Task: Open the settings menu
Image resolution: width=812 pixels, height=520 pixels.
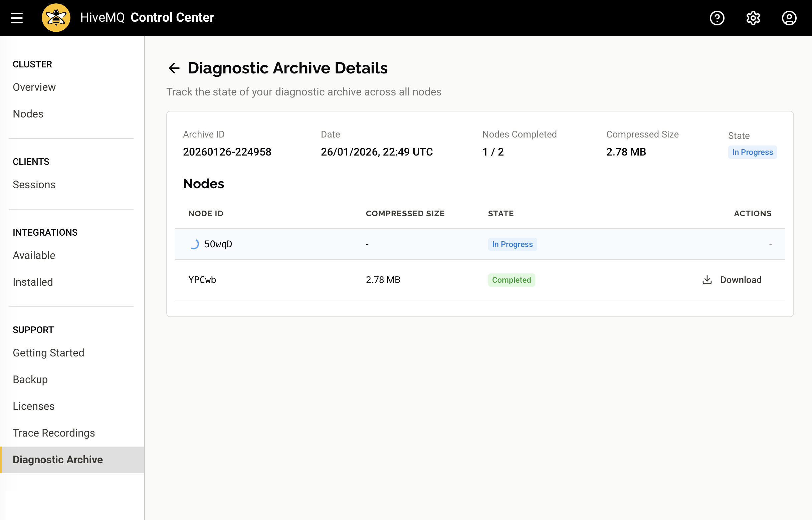Action: pos(753,18)
